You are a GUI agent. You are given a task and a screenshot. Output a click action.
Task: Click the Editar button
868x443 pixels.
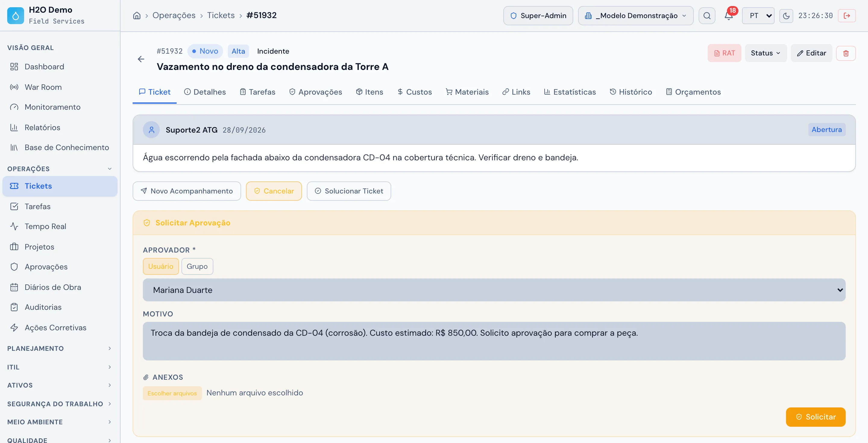811,53
